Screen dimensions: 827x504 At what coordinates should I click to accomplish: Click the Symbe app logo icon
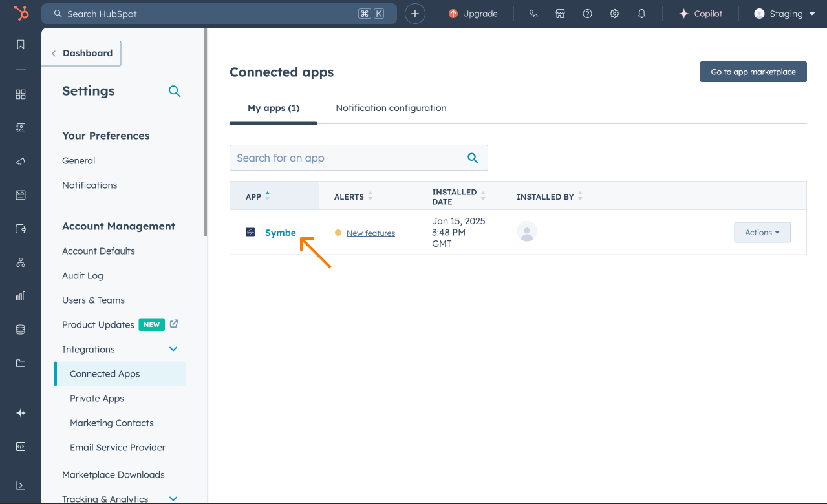250,233
